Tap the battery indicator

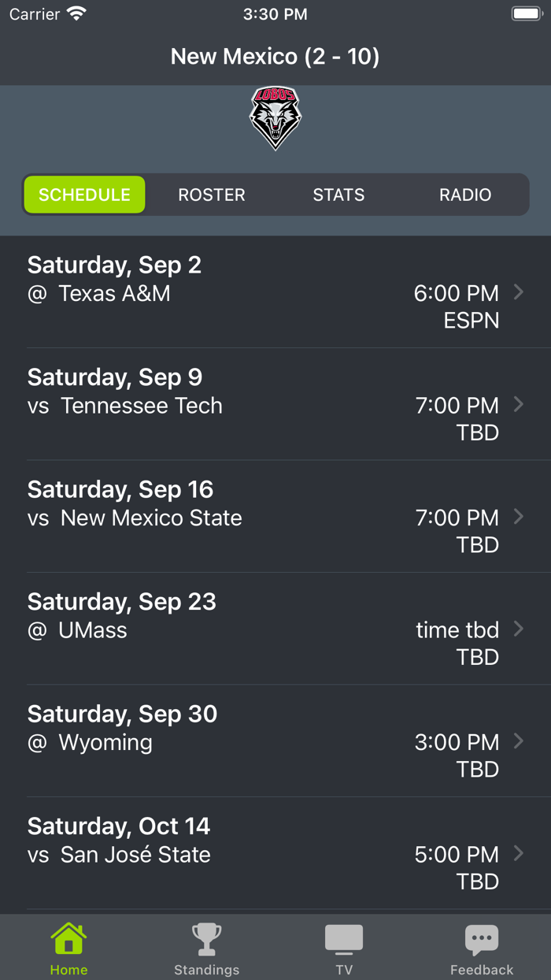(523, 13)
